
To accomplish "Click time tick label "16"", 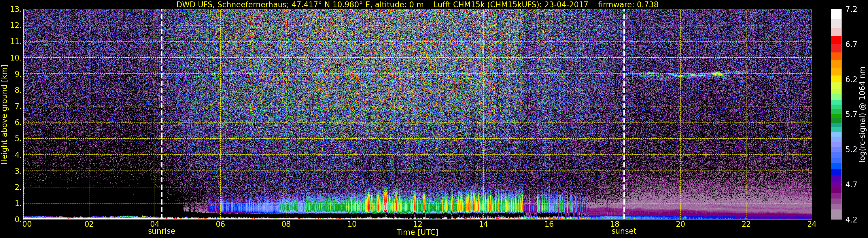I will tap(549, 224).
